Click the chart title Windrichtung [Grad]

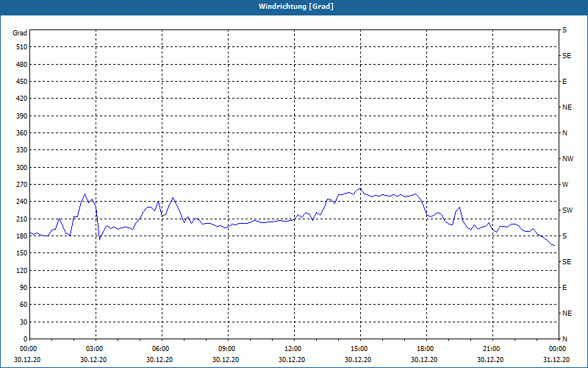coord(296,7)
